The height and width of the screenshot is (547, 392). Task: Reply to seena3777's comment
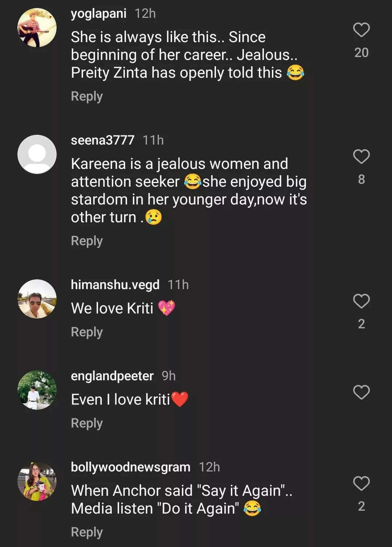click(x=87, y=241)
